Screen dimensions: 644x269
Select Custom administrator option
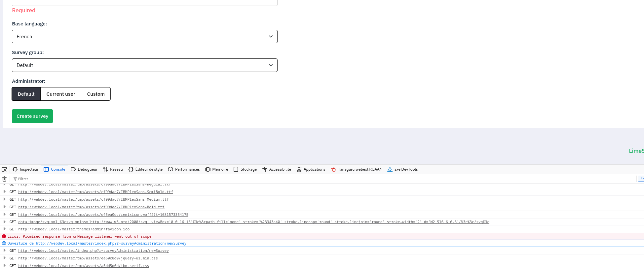[96, 94]
